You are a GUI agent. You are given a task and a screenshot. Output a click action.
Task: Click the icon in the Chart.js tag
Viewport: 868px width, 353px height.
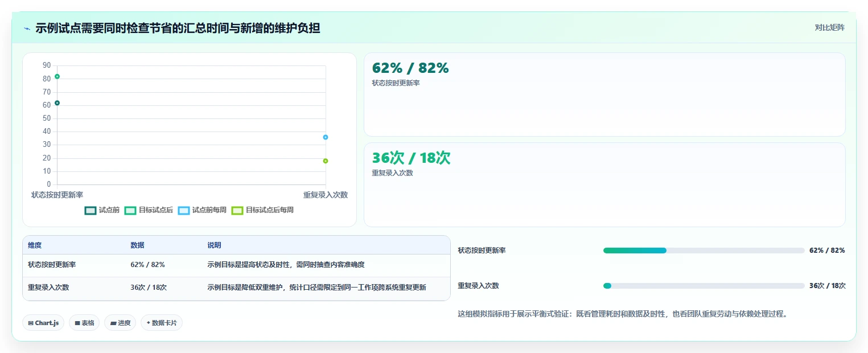pos(30,323)
